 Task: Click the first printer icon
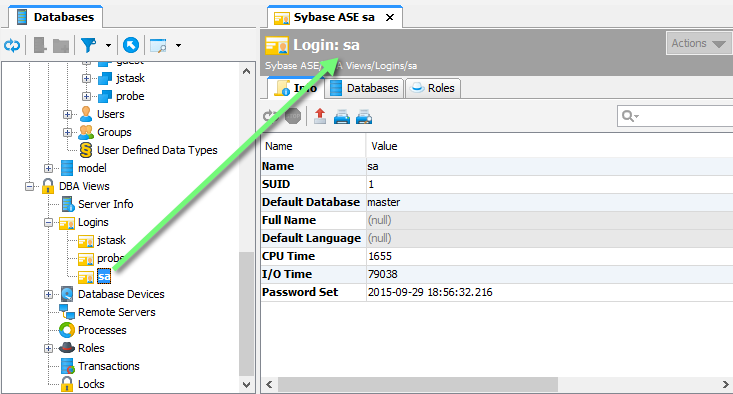click(342, 116)
